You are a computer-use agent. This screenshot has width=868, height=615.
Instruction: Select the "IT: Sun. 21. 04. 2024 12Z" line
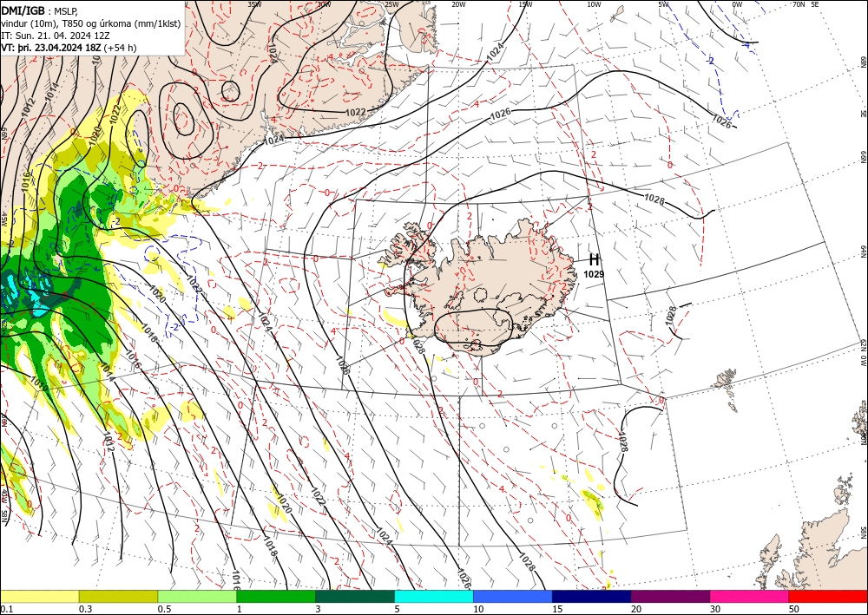[56, 36]
